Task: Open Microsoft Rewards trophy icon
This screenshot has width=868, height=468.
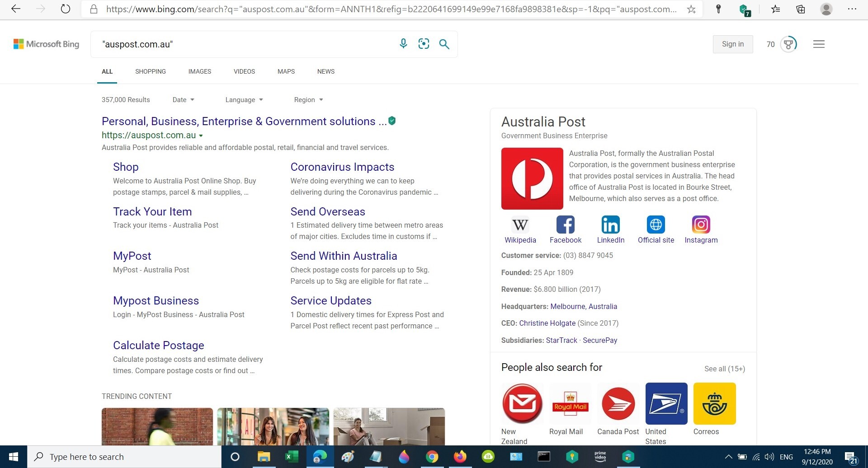Action: tap(789, 44)
